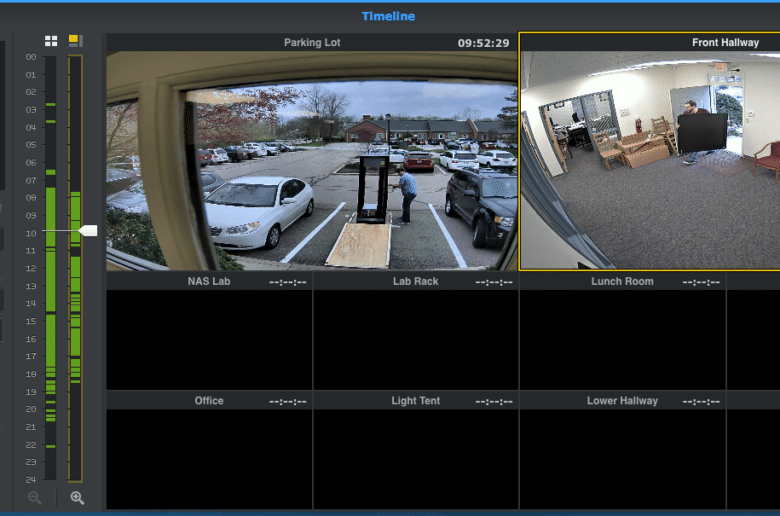Jump to hour 03 on timeline
Viewport: 780px width, 516px height.
[31, 110]
